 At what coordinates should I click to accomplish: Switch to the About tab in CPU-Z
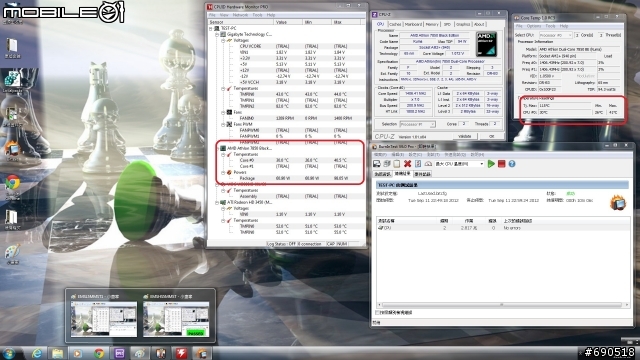479,24
